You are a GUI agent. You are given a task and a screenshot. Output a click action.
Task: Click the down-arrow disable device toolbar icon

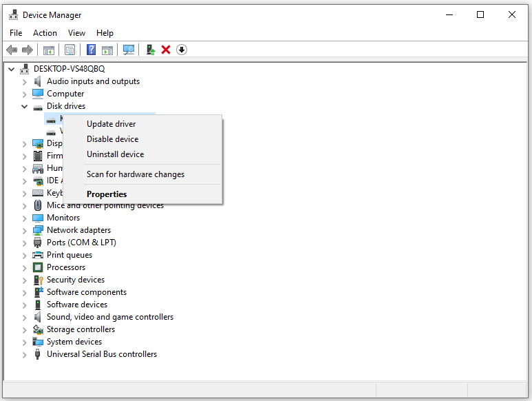coord(182,50)
